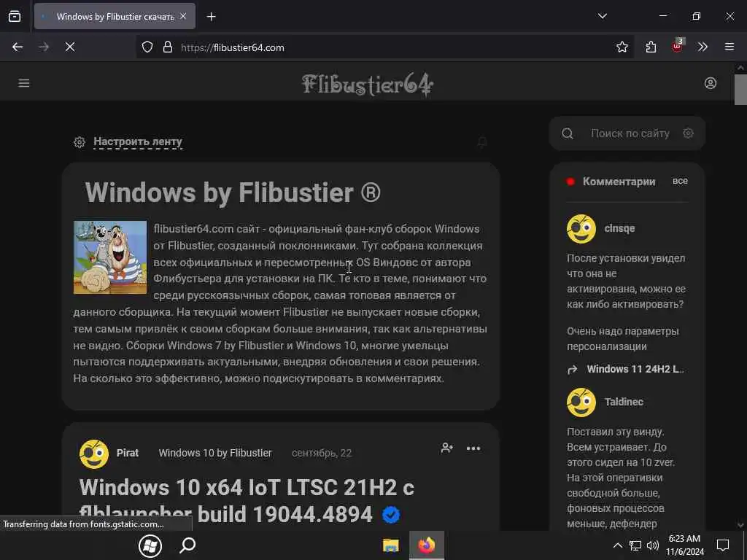
Task: View site security padlock info
Action: pos(168,47)
